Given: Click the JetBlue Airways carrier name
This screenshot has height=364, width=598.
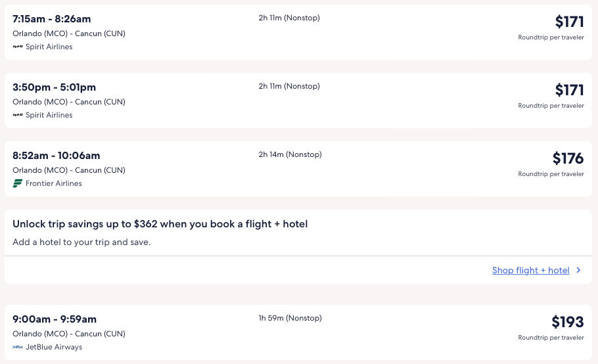Looking at the screenshot, I should 54,348.
